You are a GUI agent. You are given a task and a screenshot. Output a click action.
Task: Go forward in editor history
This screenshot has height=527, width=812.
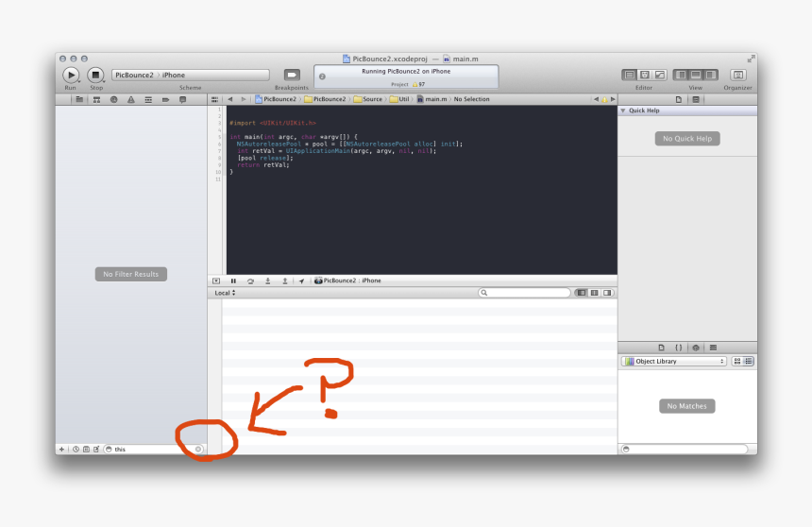coord(244,99)
